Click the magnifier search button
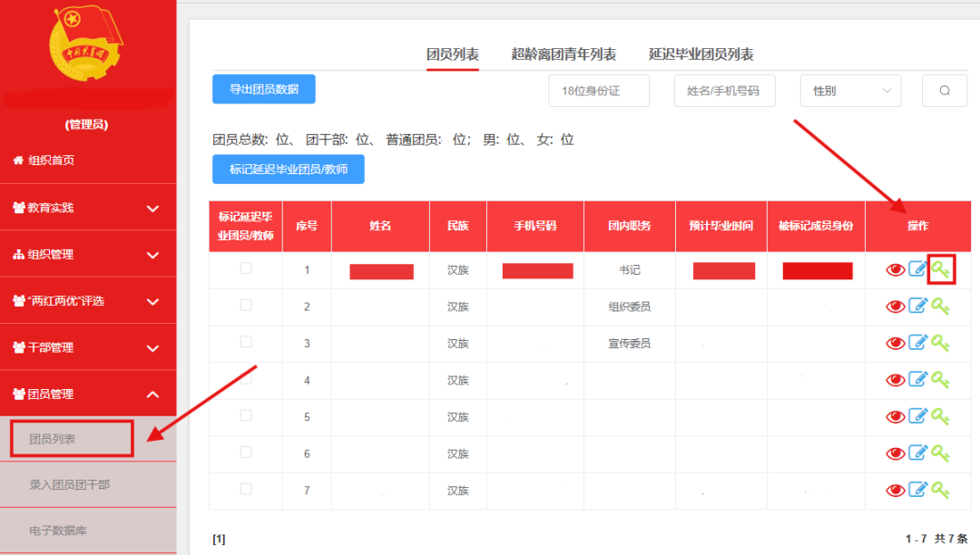The height and width of the screenshot is (555, 980). point(945,91)
